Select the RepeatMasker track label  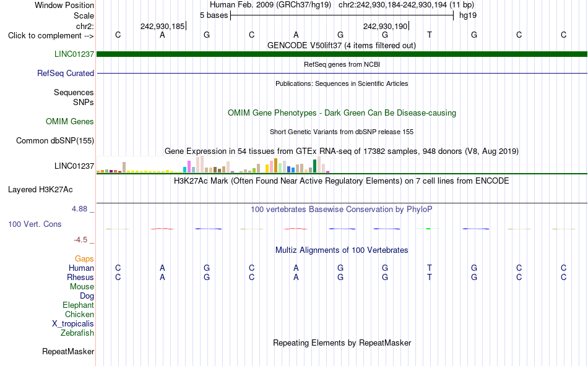pyautogui.click(x=68, y=352)
